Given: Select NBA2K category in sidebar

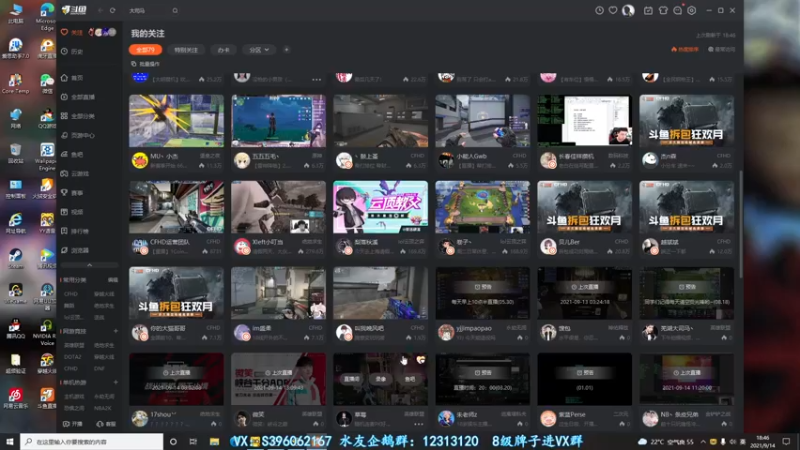Looking at the screenshot, I should point(103,408).
